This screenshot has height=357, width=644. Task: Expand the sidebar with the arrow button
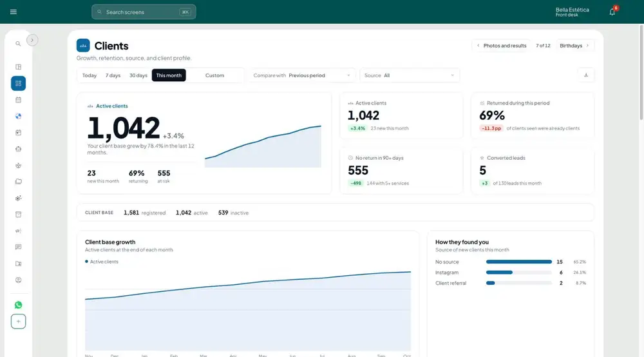[x=32, y=40]
